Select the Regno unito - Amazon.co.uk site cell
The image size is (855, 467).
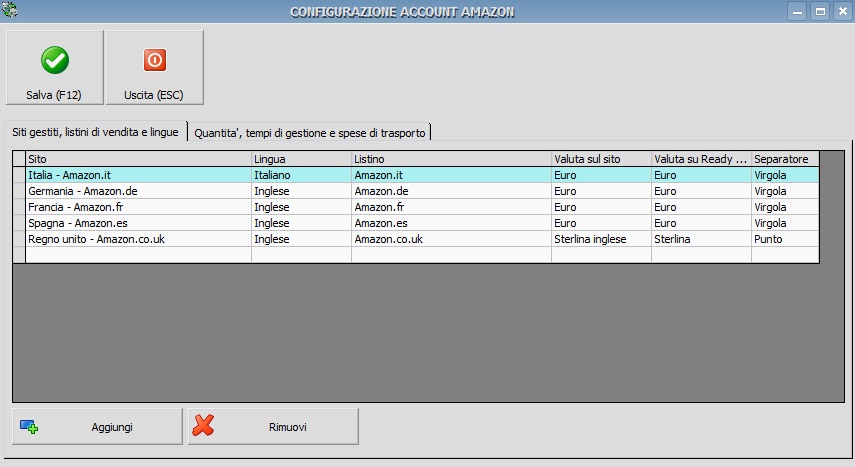click(x=138, y=239)
